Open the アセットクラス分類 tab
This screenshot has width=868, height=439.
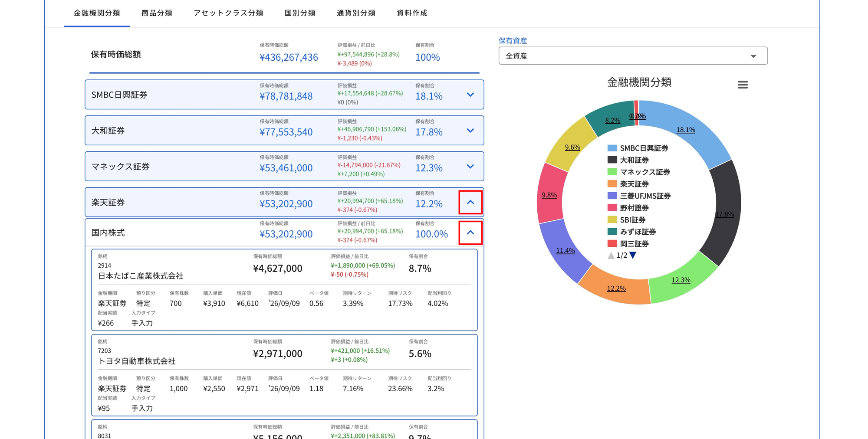pyautogui.click(x=228, y=13)
